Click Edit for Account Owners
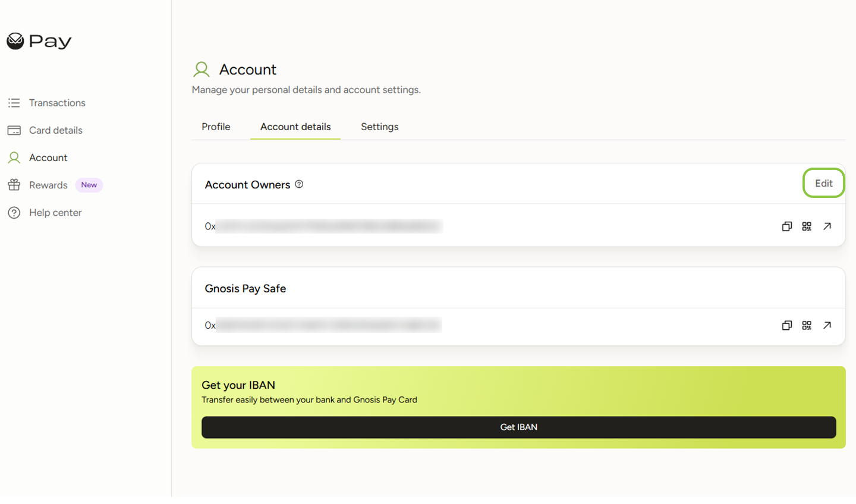The height and width of the screenshot is (504, 856). point(824,183)
